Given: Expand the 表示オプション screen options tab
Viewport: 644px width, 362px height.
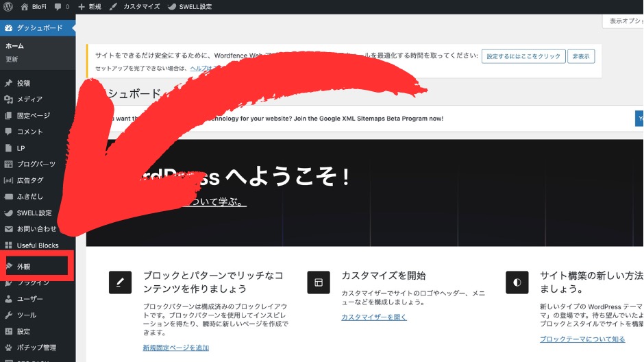Looking at the screenshot, I should (x=623, y=21).
